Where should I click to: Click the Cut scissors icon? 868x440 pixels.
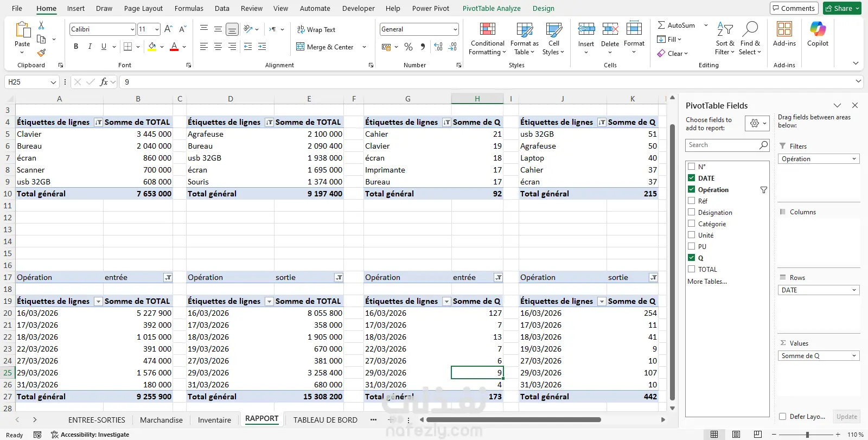pos(41,26)
